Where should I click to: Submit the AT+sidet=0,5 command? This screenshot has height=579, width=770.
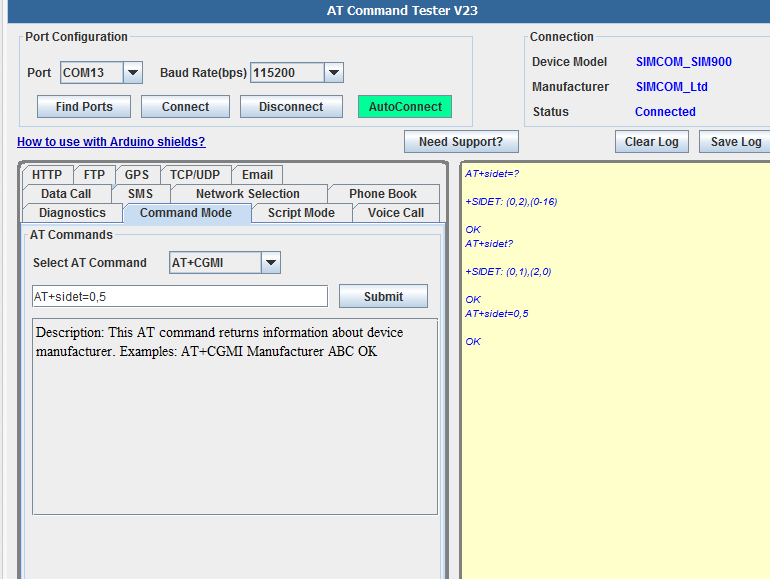[383, 297]
